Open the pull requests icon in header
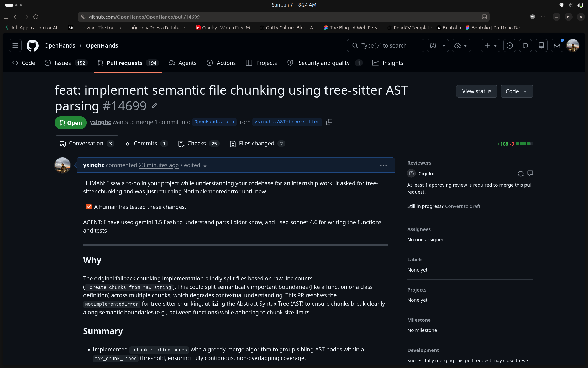This screenshot has width=588, height=368. pyautogui.click(x=526, y=45)
